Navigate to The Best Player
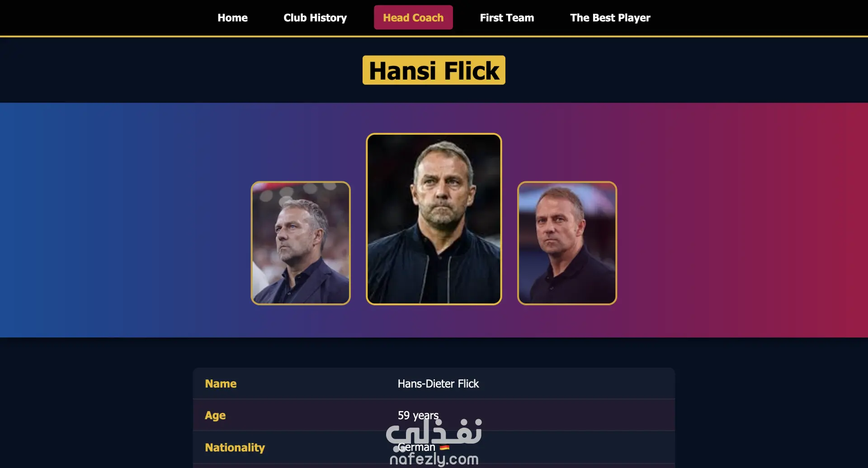This screenshot has width=868, height=468. (610, 18)
